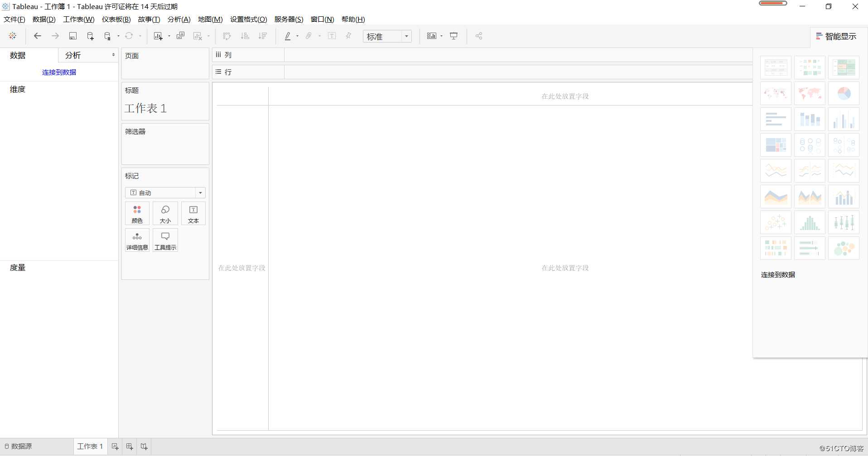Sort descending toolbar icon
The width and height of the screenshot is (868, 456).
[x=262, y=36]
